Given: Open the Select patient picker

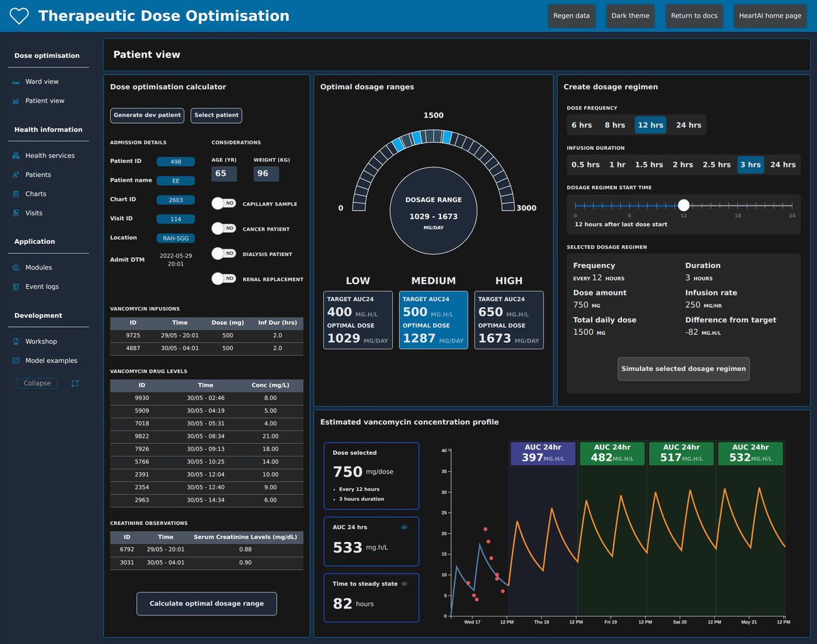Looking at the screenshot, I should pyautogui.click(x=216, y=115).
